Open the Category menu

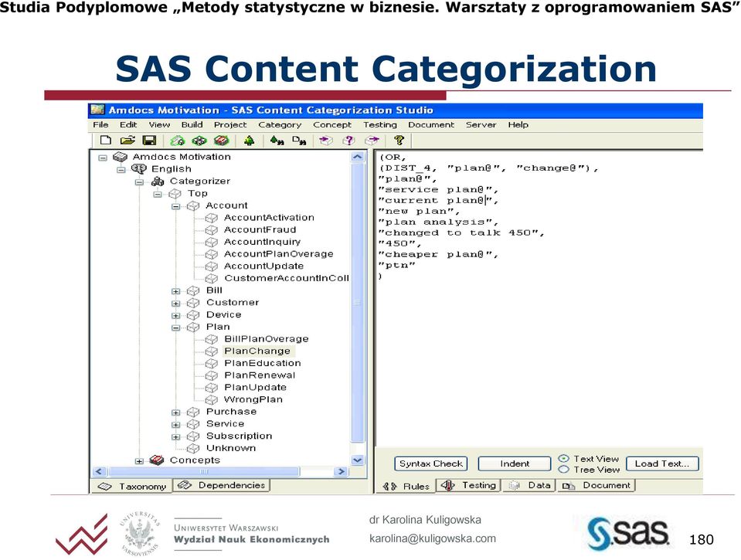(280, 125)
